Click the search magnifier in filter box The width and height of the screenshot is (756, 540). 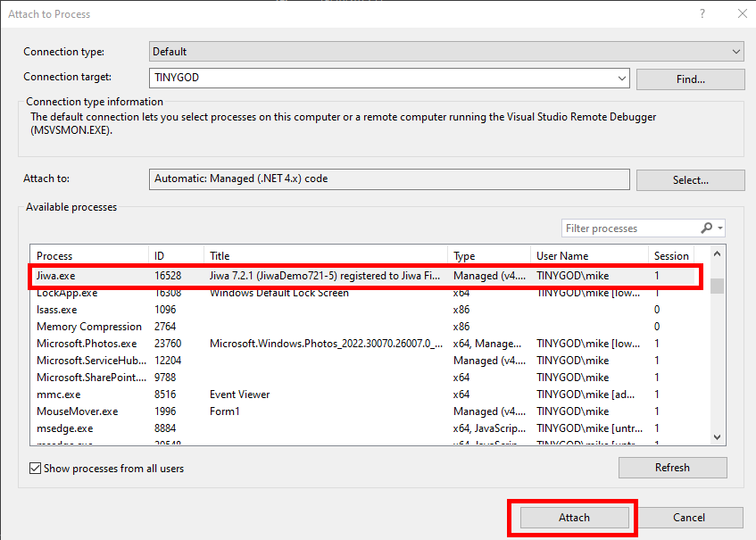click(x=707, y=228)
